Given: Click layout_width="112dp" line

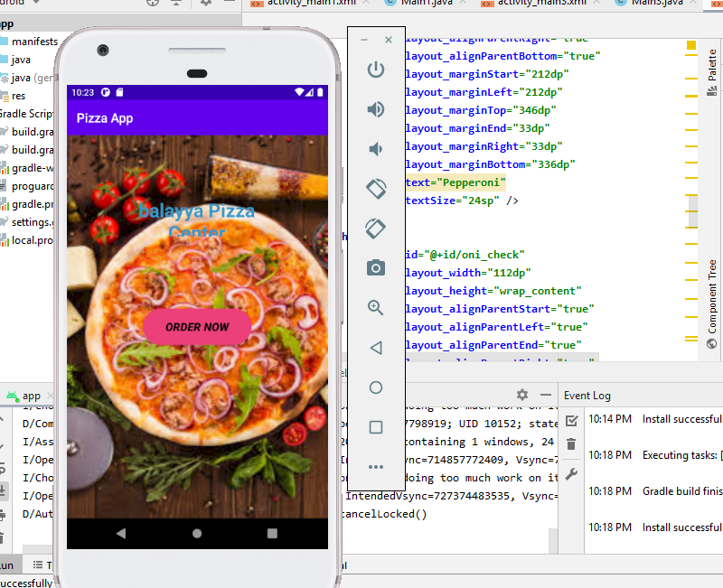Looking at the screenshot, I should pos(468,273).
